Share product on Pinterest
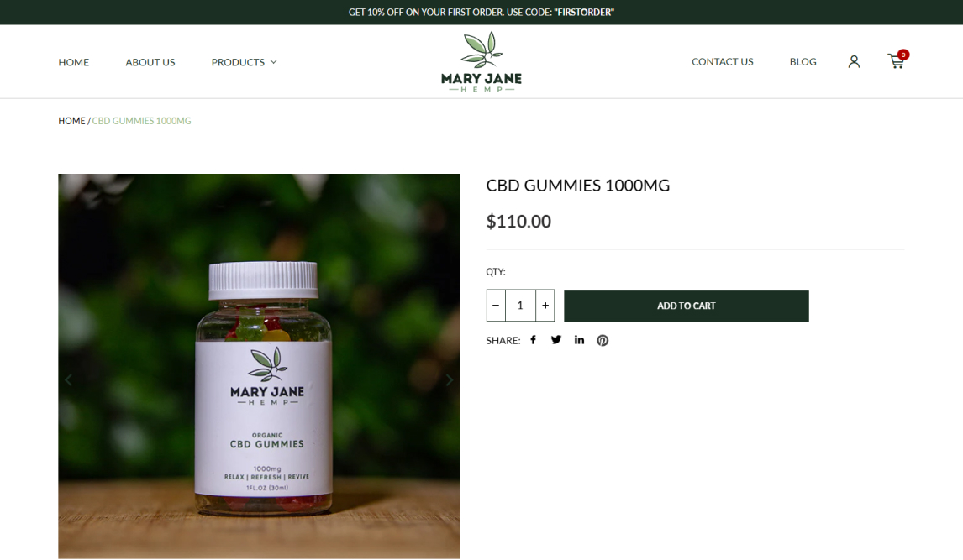The width and height of the screenshot is (963, 560). pos(603,340)
